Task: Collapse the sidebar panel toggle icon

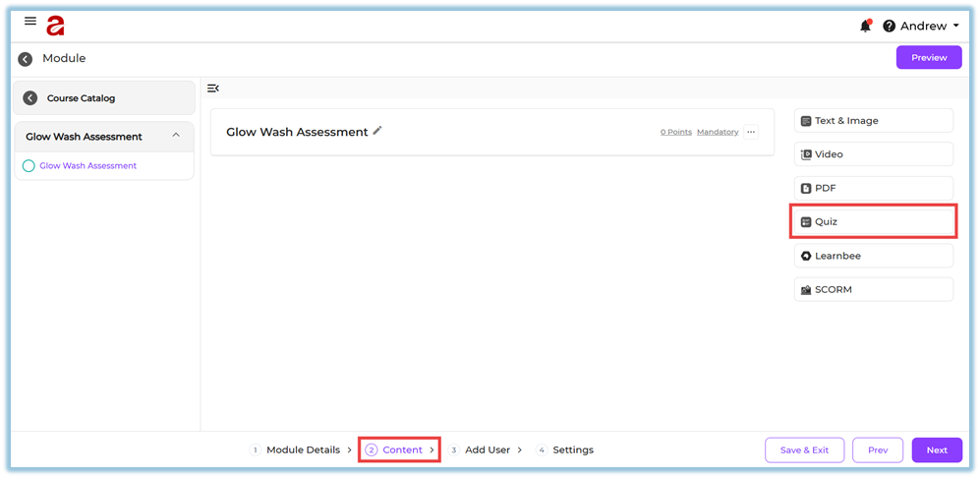Action: (x=213, y=89)
